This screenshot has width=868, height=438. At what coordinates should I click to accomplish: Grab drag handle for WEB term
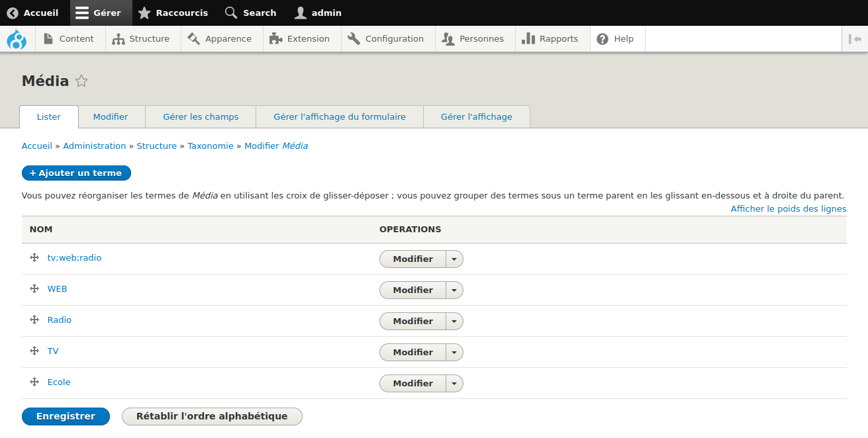pyautogui.click(x=34, y=289)
